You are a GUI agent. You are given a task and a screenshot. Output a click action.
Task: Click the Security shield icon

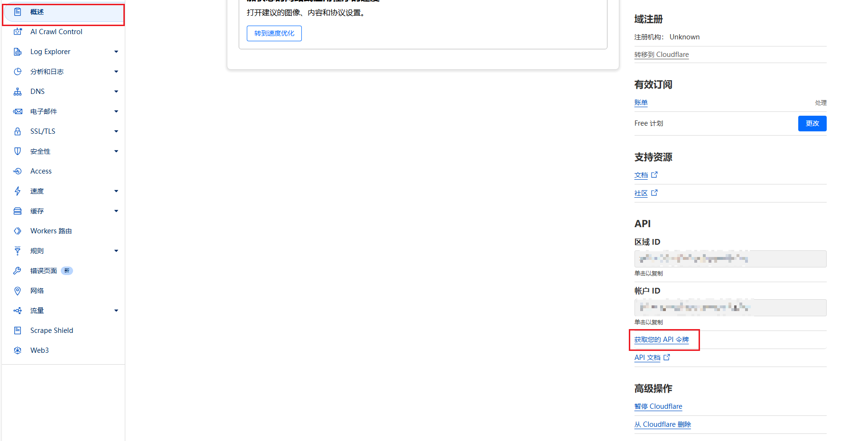point(18,151)
